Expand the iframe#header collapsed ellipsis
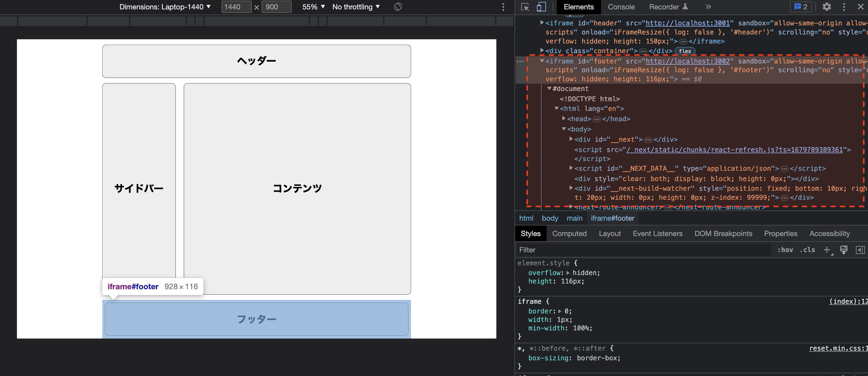868x376 pixels. pos(683,42)
